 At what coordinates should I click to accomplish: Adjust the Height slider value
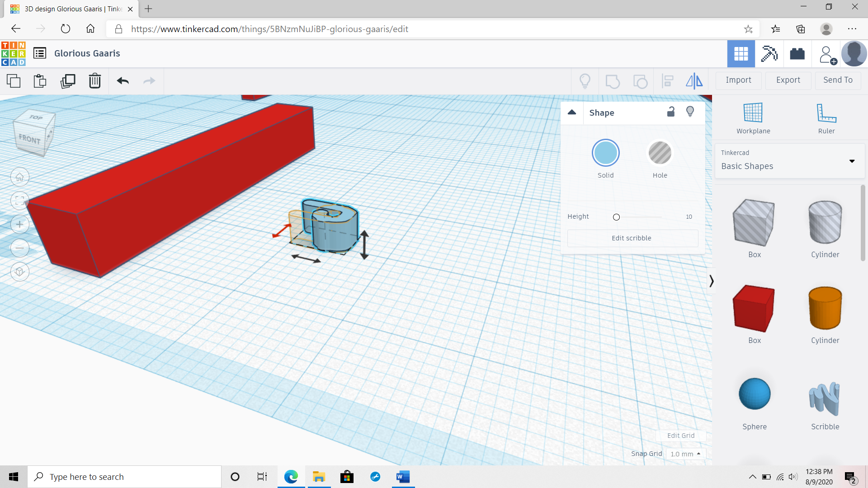point(617,217)
